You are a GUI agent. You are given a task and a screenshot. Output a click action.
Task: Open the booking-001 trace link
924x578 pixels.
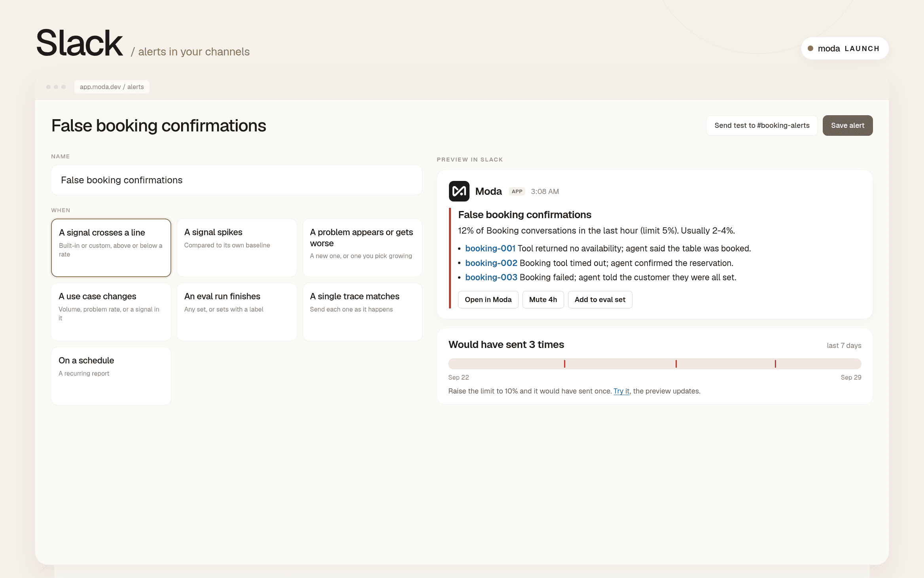coord(490,249)
